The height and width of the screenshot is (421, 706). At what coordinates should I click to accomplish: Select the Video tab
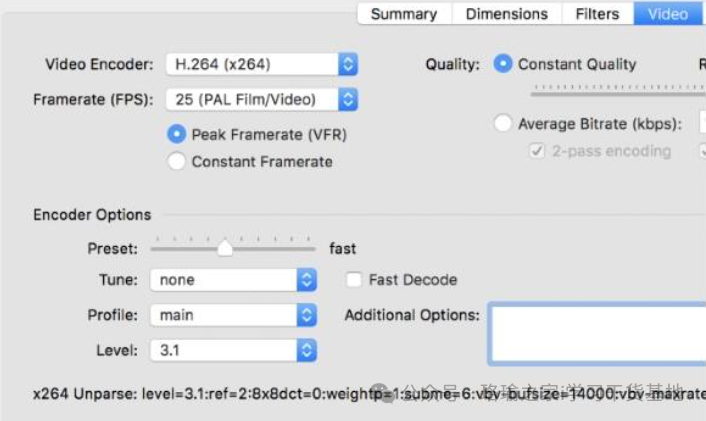[667, 14]
